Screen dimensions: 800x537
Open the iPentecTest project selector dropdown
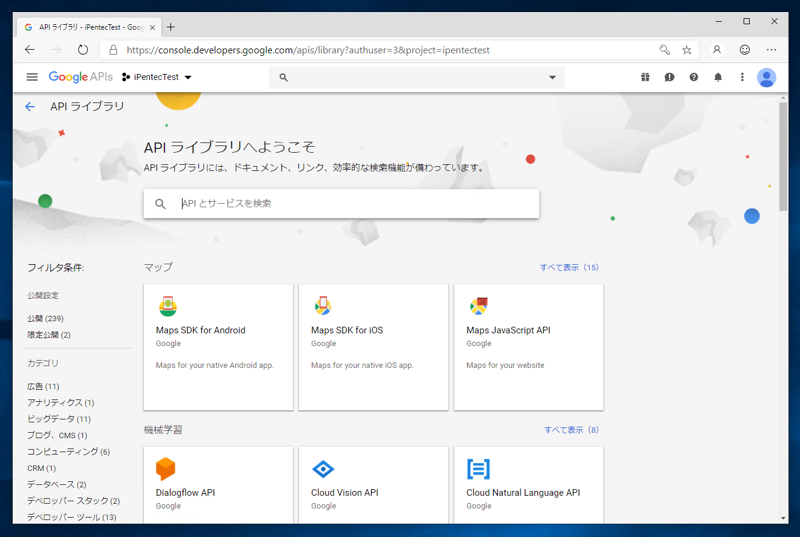(x=157, y=77)
